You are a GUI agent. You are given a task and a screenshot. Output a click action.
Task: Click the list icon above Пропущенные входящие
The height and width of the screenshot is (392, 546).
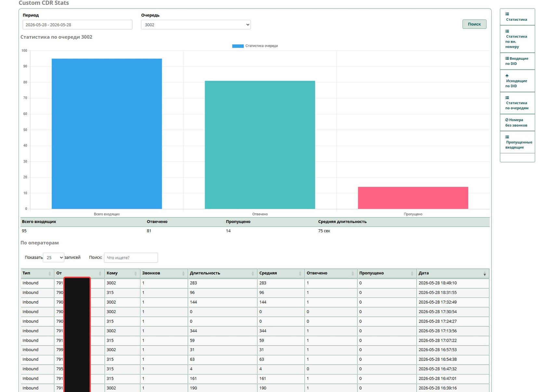tap(507, 137)
